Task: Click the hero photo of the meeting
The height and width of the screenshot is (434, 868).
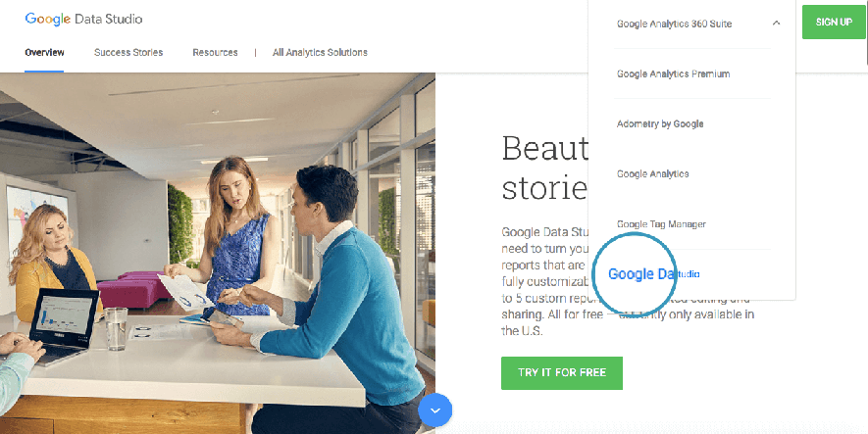Action: [218, 253]
